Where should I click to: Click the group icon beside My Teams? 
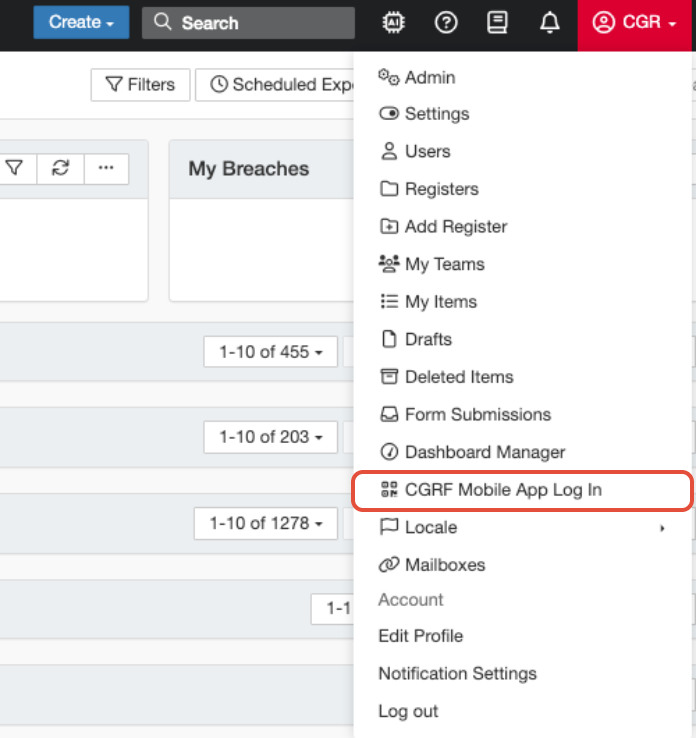[389, 264]
